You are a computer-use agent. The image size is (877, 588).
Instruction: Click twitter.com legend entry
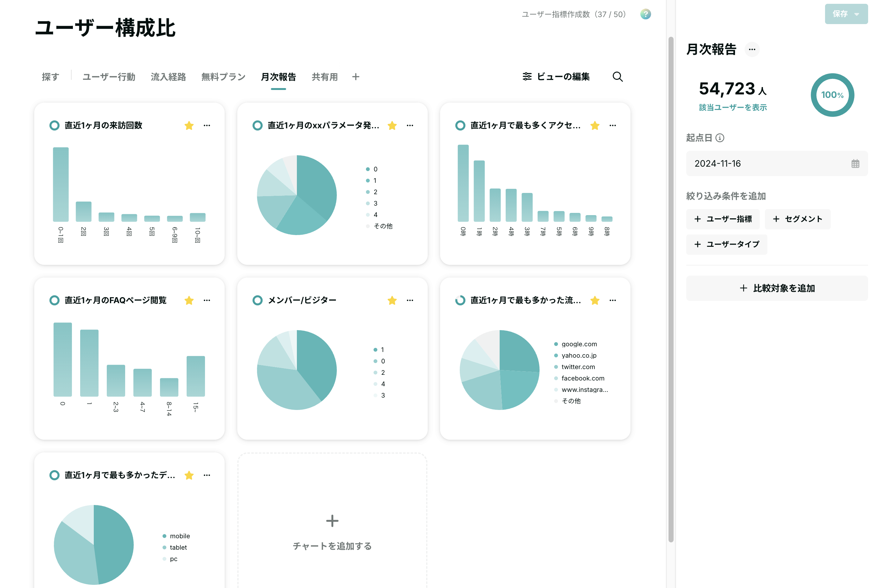pyautogui.click(x=574, y=367)
